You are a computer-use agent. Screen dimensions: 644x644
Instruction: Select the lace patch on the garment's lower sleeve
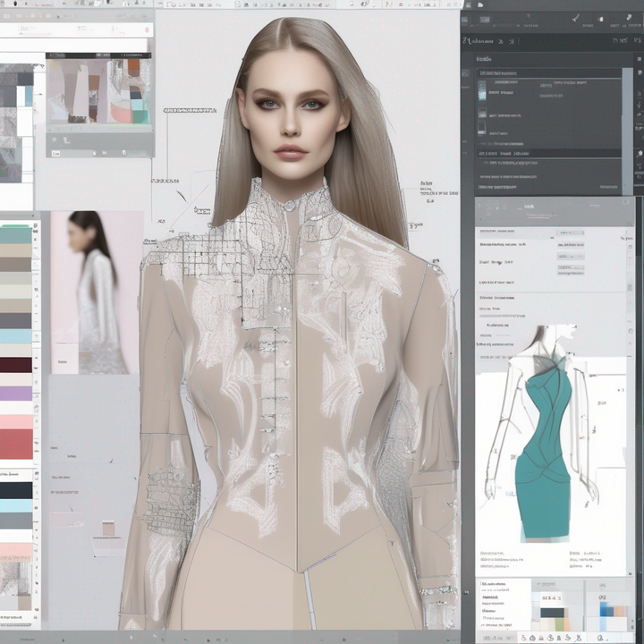pos(173,502)
